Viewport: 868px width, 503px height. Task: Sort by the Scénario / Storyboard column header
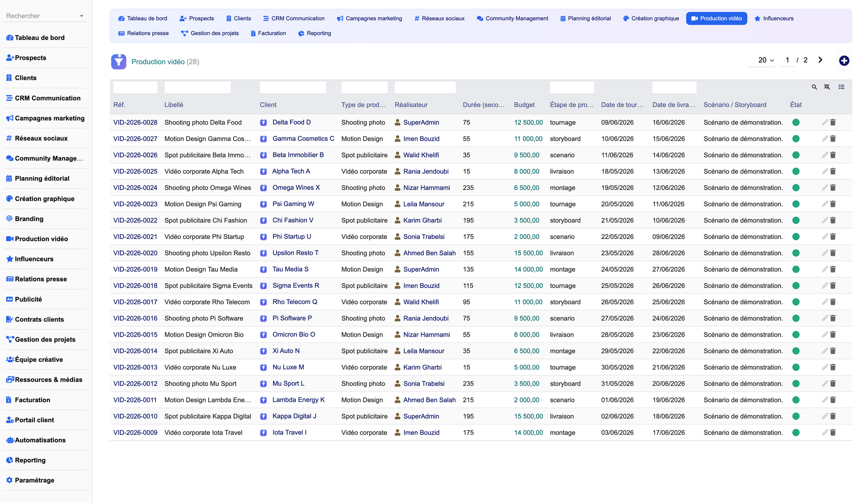click(x=735, y=105)
